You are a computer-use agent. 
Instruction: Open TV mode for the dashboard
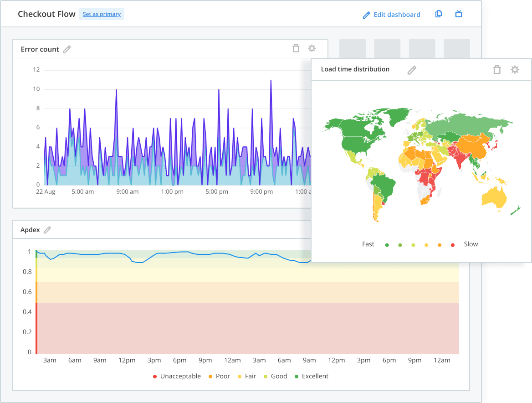click(459, 14)
